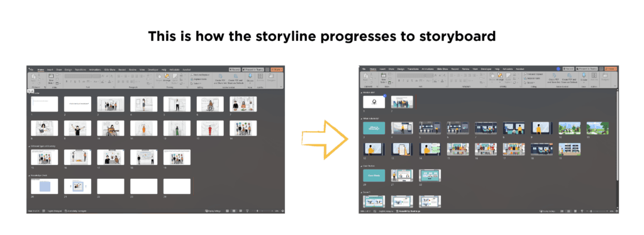Click orange Share button in right window

610,69
